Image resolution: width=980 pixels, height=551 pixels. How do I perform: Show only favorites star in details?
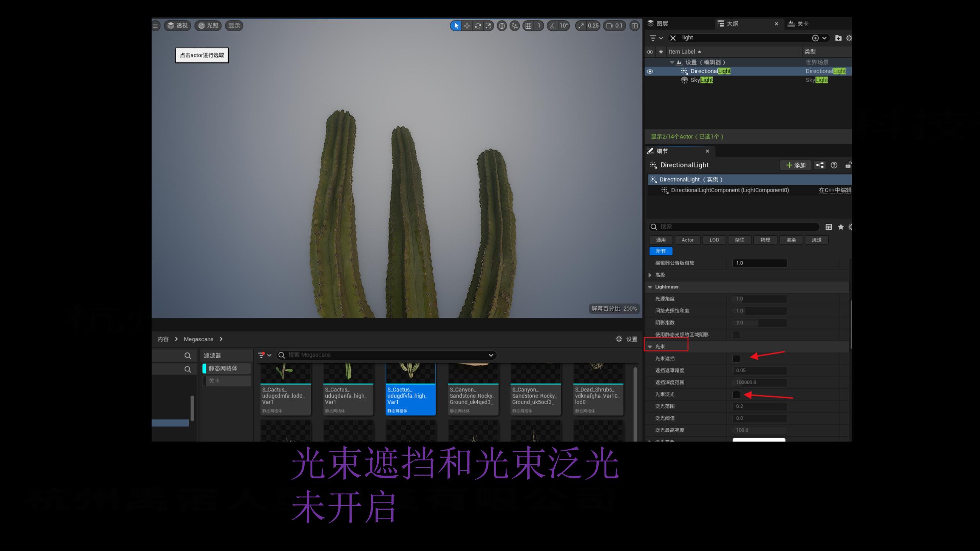click(x=841, y=227)
